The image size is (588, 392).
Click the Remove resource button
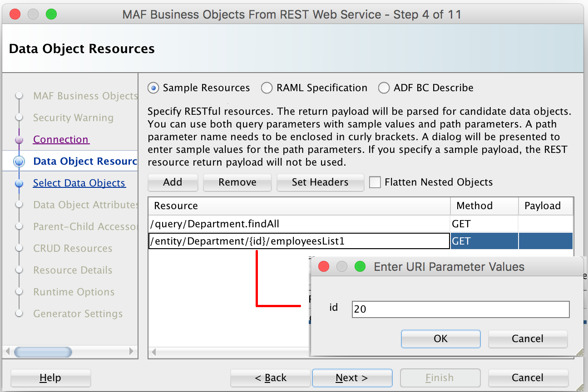(x=237, y=182)
